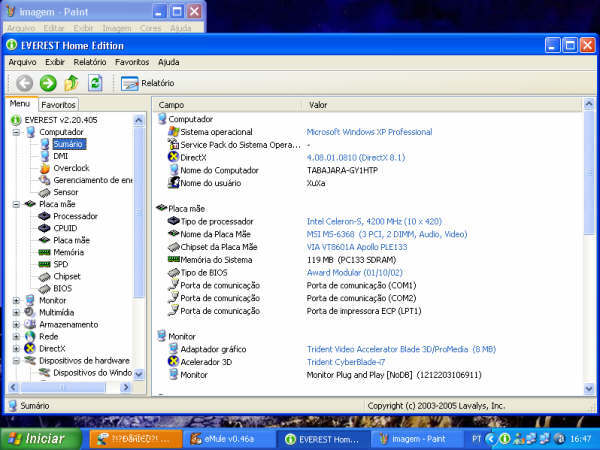This screenshot has width=600, height=450.
Task: Open Trident Video Accelerator Blade 3D link
Action: click(x=401, y=349)
